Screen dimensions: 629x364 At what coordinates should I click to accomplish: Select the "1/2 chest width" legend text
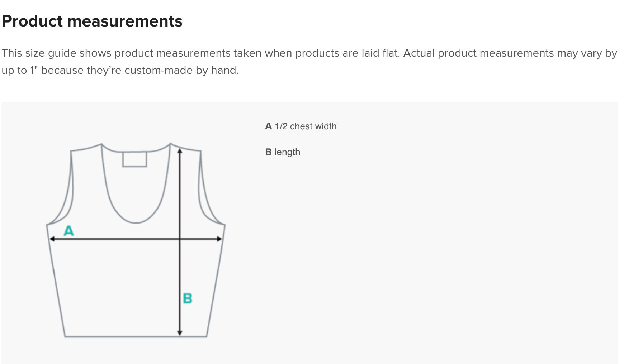306,126
